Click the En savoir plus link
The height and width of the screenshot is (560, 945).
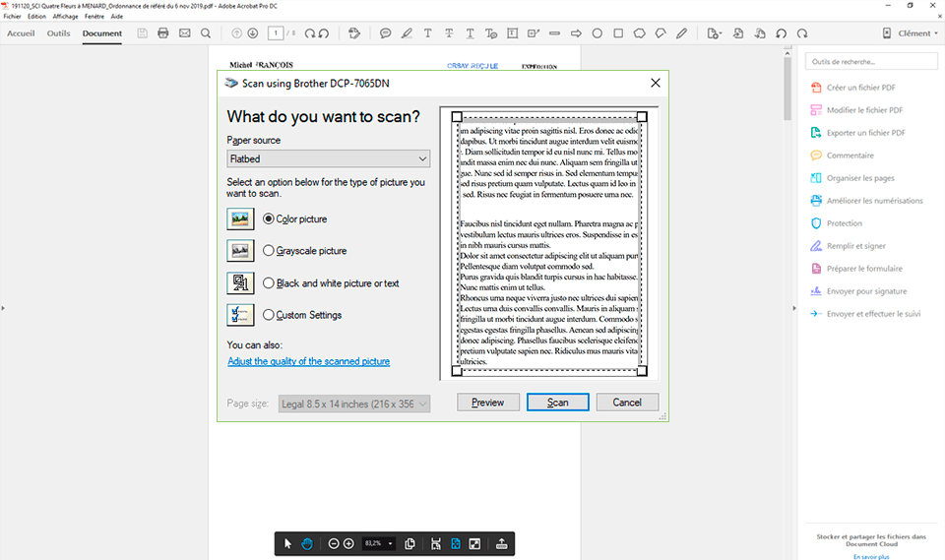pos(871,556)
